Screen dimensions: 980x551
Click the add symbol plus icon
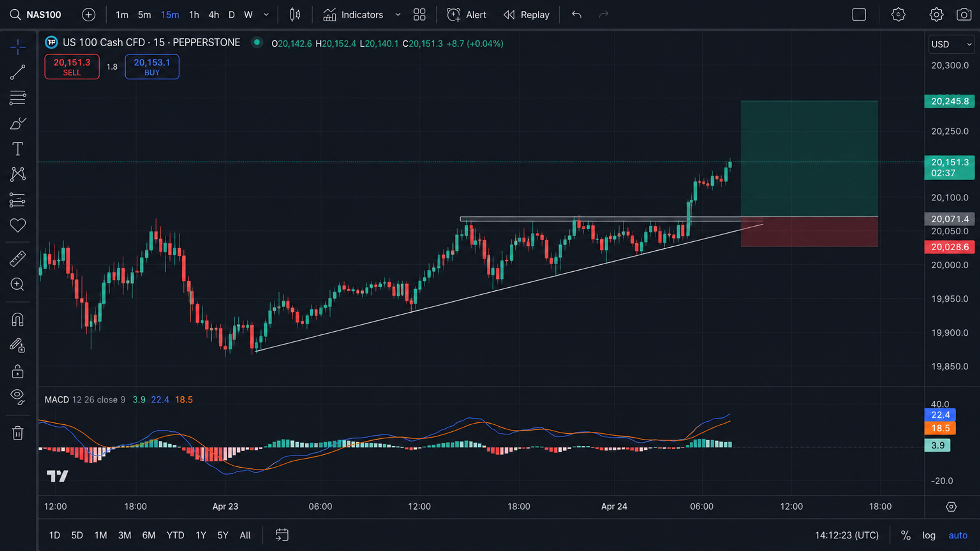(88, 15)
